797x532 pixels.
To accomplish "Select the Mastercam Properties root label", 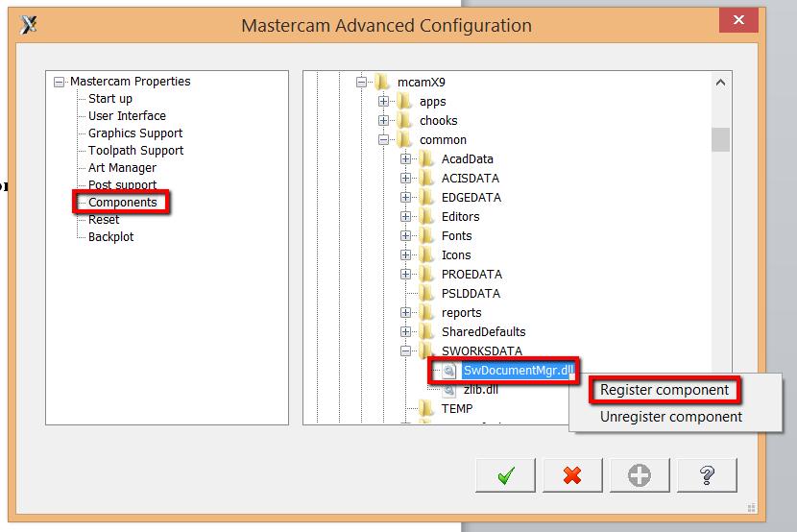I will [131, 82].
